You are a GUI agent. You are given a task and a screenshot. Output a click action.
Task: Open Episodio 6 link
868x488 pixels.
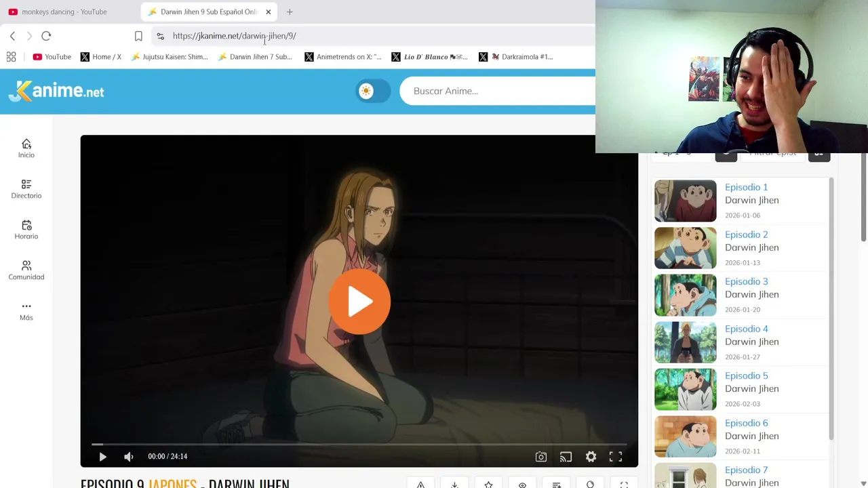coord(746,423)
